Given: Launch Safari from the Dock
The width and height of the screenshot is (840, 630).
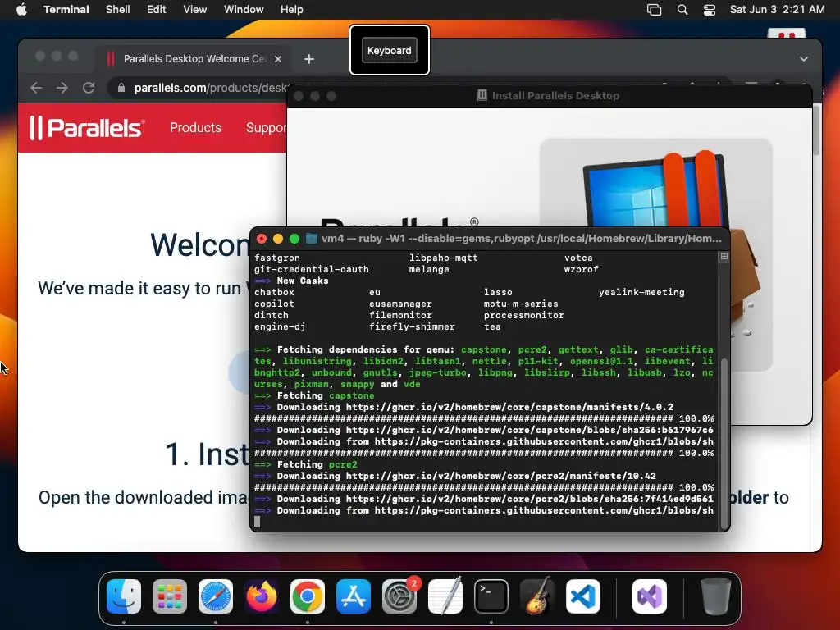Looking at the screenshot, I should tap(216, 596).
